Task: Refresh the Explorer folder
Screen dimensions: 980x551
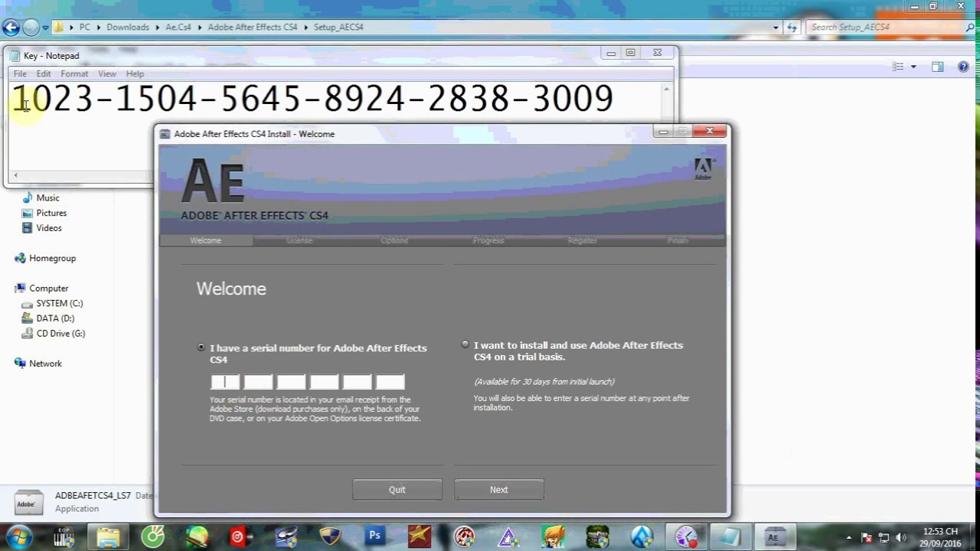Action: point(792,28)
